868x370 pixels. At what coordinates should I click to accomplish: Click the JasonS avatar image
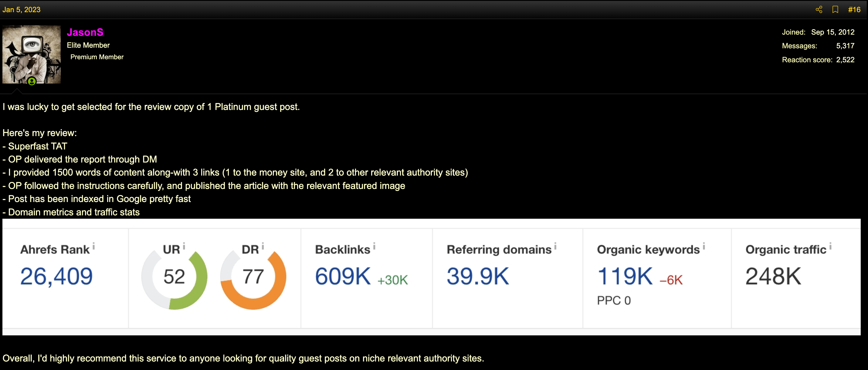click(x=31, y=54)
